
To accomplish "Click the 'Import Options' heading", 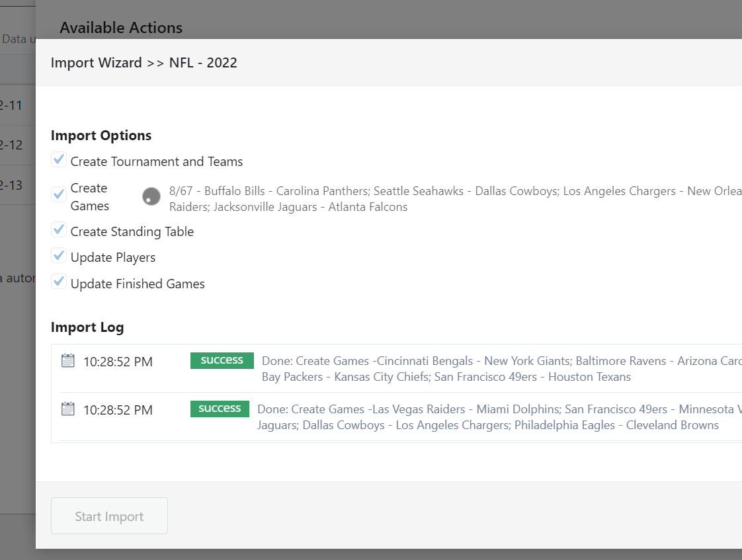I will coord(101,136).
